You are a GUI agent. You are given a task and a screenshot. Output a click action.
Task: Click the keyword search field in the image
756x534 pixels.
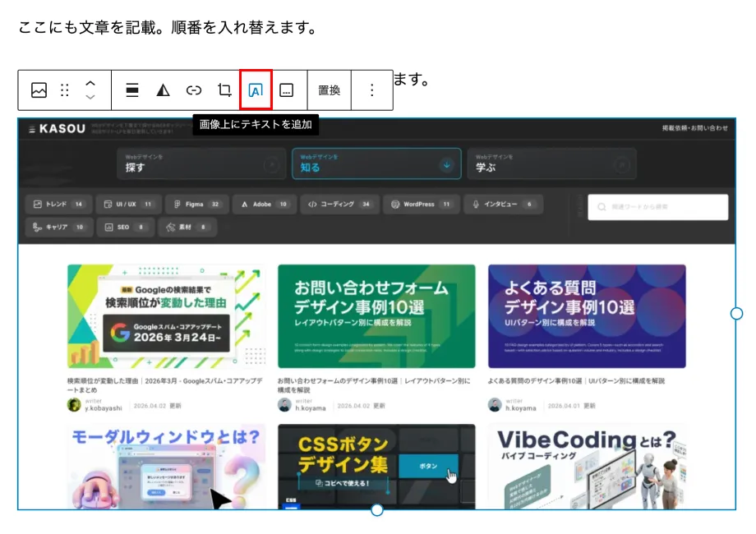pyautogui.click(x=658, y=207)
